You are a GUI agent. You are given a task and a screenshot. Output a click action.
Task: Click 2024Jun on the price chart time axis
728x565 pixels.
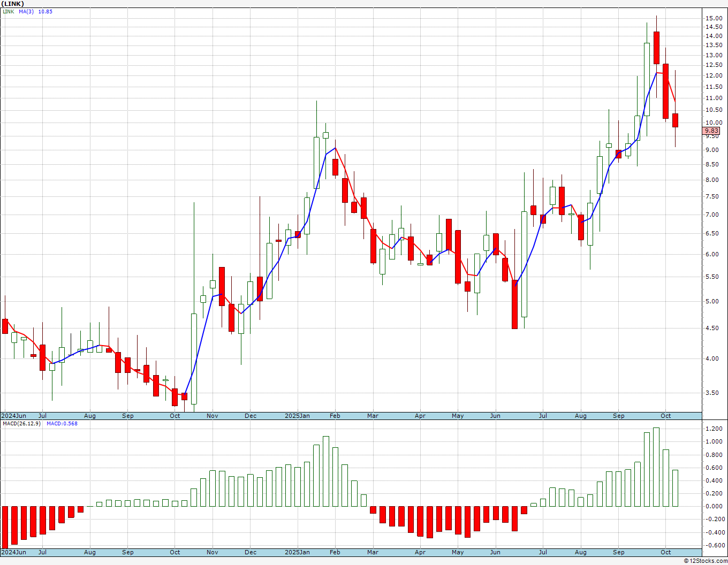(13, 416)
